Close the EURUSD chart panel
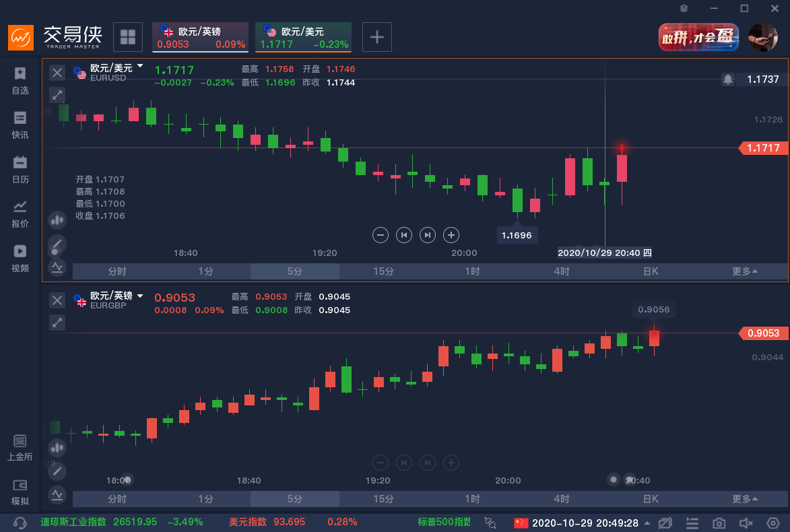Image resolution: width=790 pixels, height=532 pixels. pos(57,73)
